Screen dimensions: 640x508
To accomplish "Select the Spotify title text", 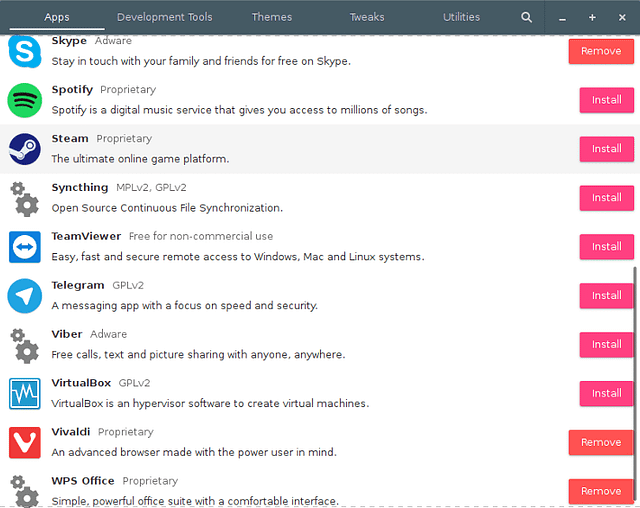I will coord(72,89).
